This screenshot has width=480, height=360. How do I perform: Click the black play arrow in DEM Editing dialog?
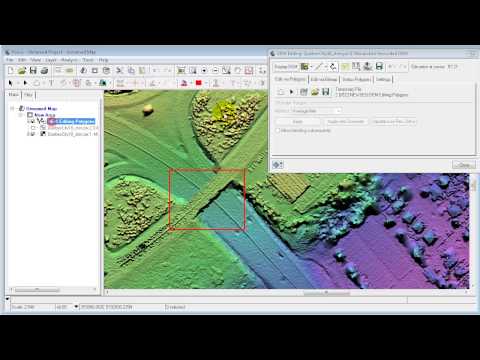pyautogui.click(x=292, y=92)
